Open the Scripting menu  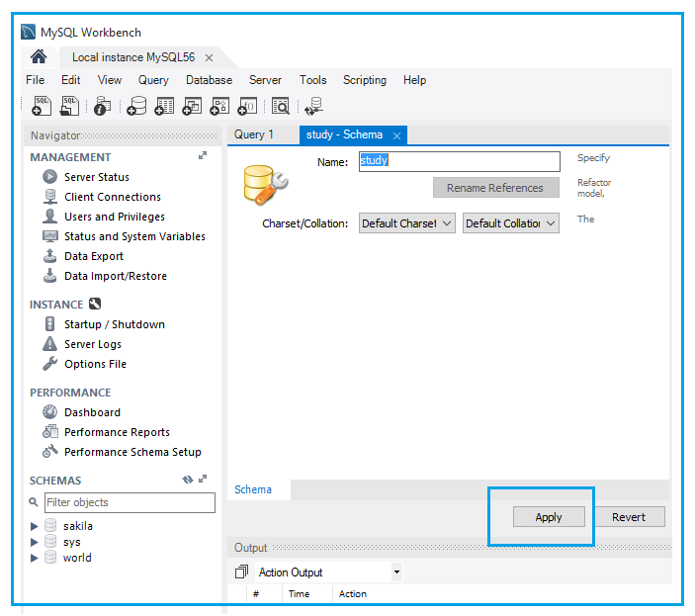pyautogui.click(x=365, y=80)
